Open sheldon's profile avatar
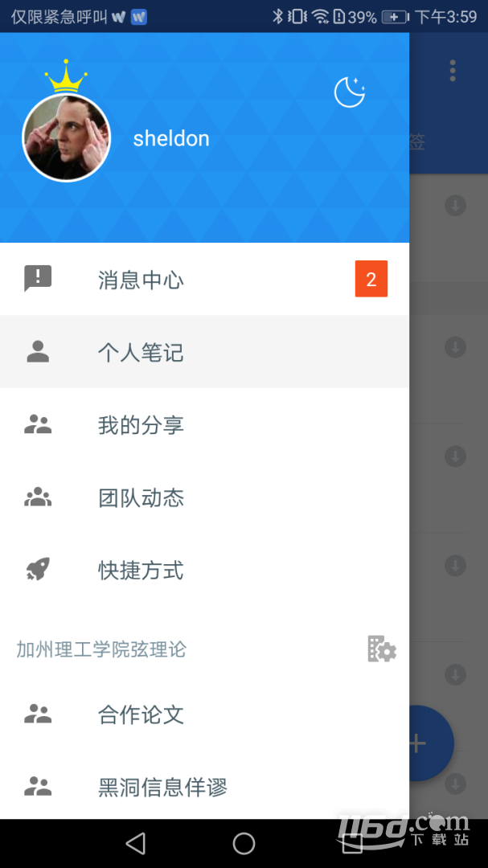This screenshot has height=868, width=488. (x=67, y=138)
